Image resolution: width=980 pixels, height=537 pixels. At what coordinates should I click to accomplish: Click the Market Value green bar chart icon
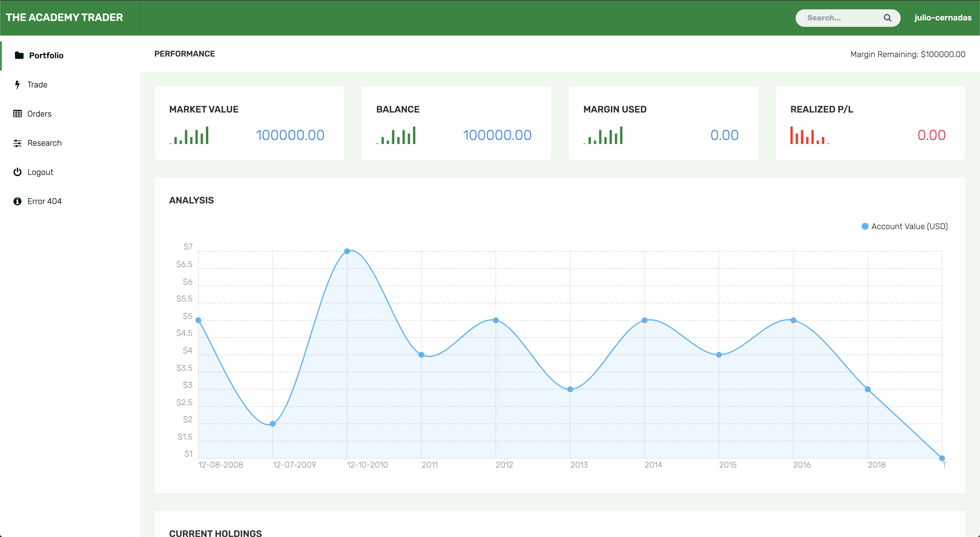189,135
